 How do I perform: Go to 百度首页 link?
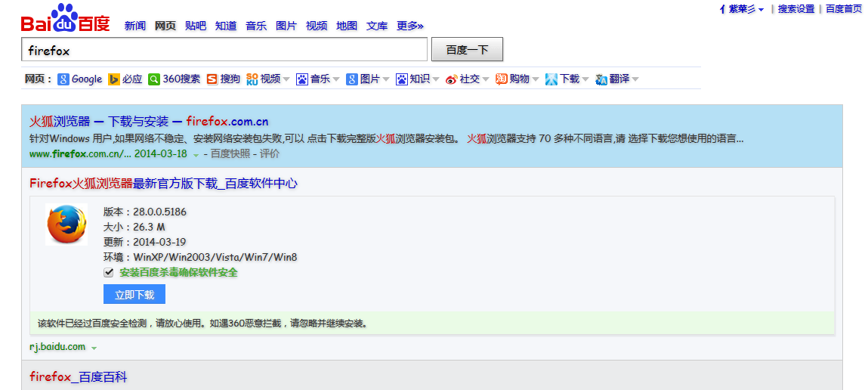pyautogui.click(x=844, y=9)
